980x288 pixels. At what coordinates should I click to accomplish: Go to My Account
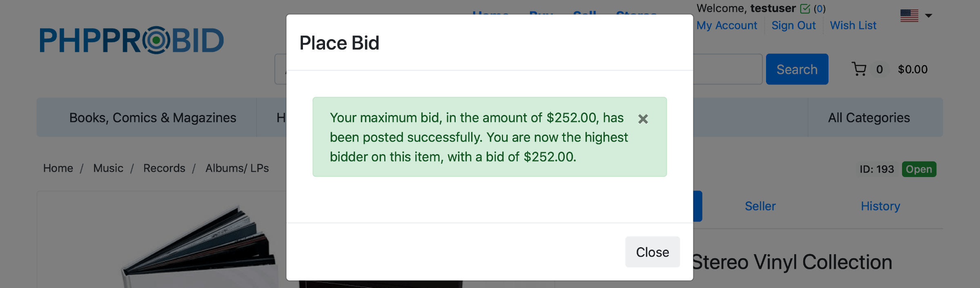tap(726, 25)
